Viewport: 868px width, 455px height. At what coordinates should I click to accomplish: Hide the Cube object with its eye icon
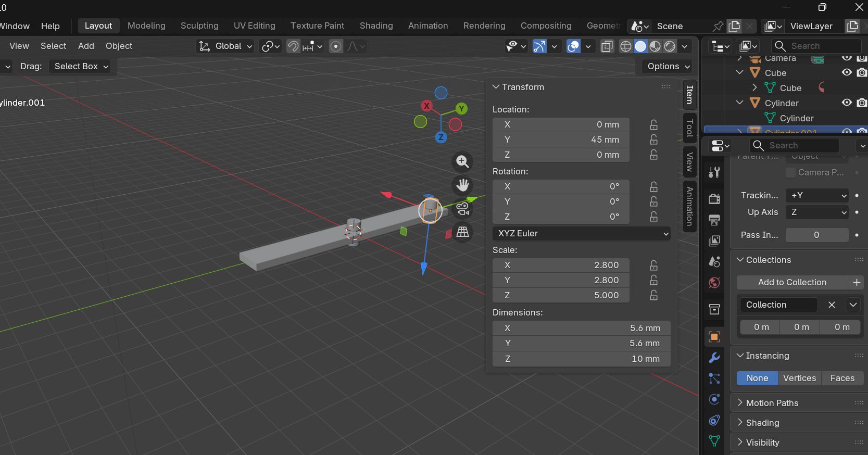tap(847, 72)
